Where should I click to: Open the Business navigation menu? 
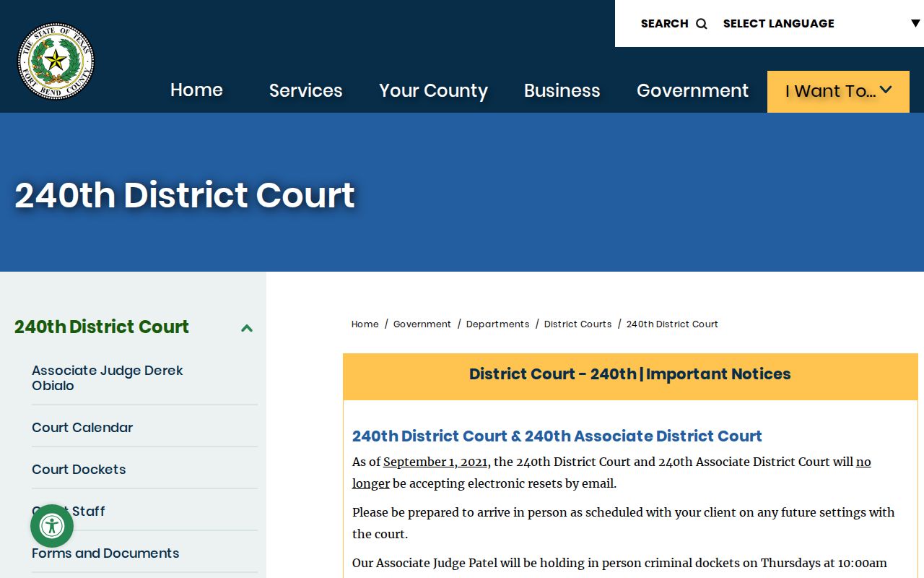click(562, 90)
